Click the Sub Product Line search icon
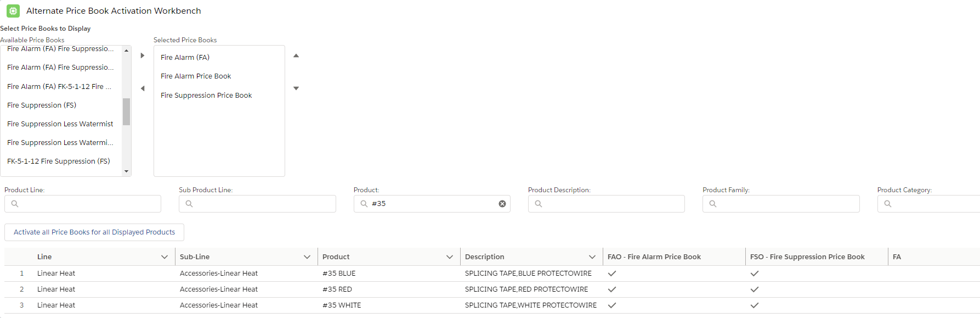 189,204
